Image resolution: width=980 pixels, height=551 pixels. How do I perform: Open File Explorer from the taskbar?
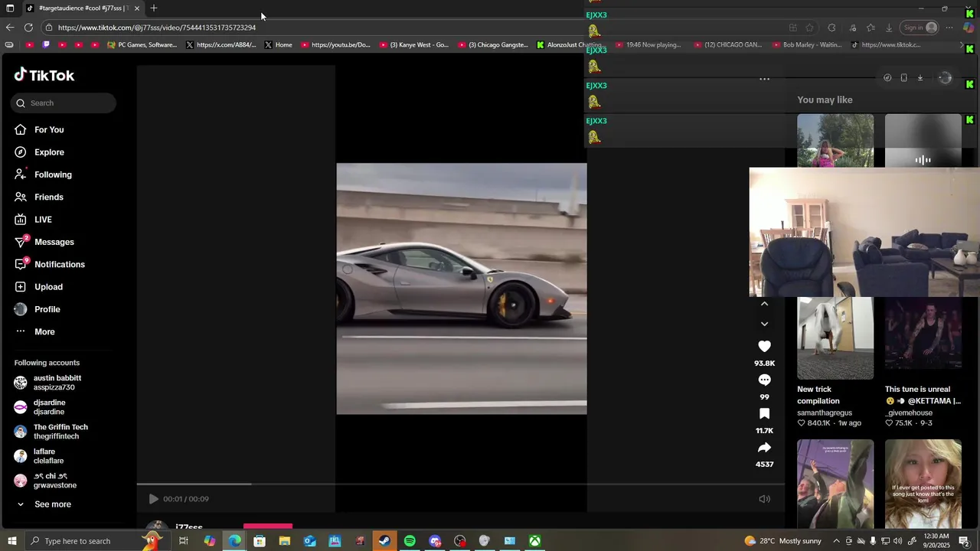point(285,541)
